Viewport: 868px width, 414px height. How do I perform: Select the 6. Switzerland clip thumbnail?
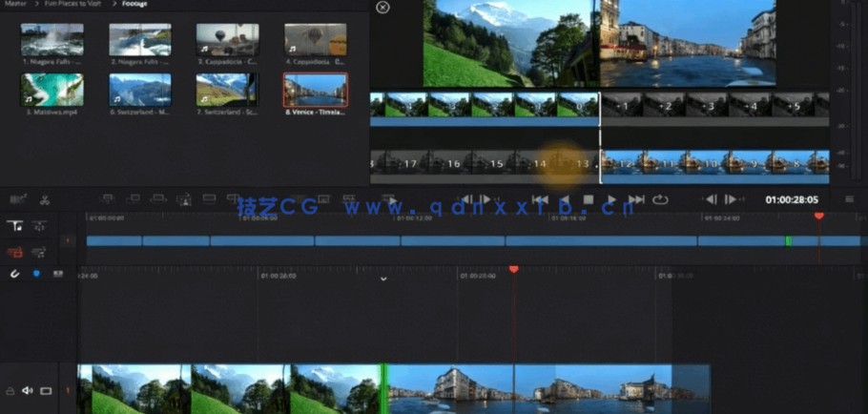[x=140, y=90]
